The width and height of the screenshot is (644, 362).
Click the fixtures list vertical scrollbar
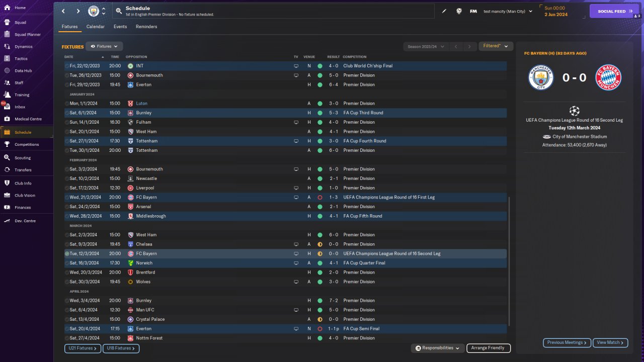(x=510, y=261)
